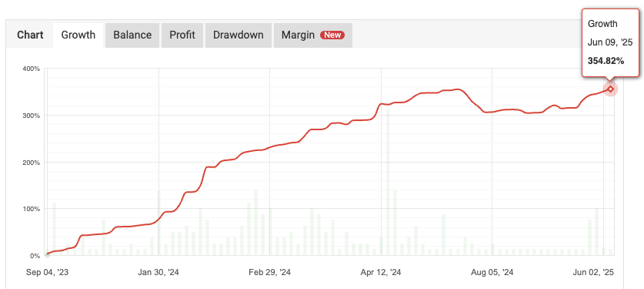Click the Apr 12, '24 date marker
Image resolution: width=644 pixels, height=289 pixels.
pos(381,272)
